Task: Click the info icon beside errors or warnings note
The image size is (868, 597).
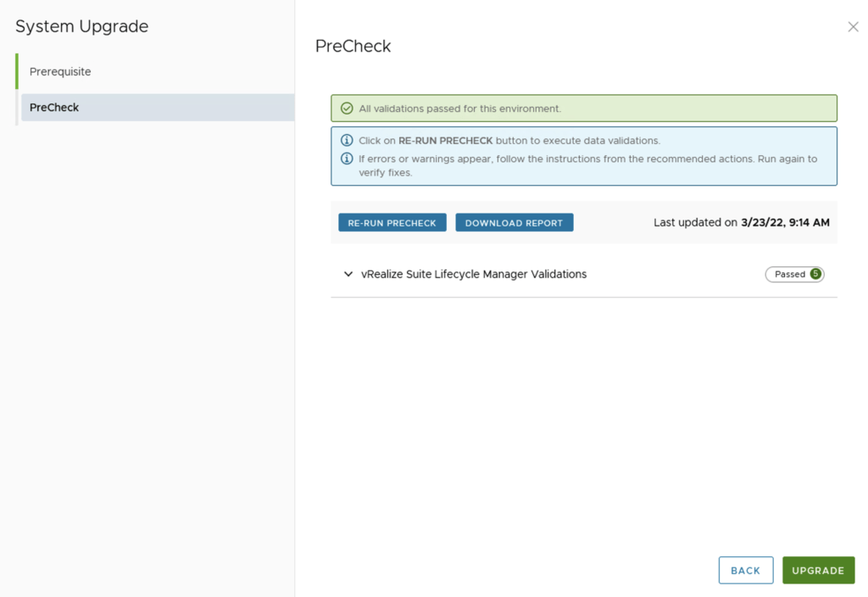Action: pyautogui.click(x=347, y=159)
